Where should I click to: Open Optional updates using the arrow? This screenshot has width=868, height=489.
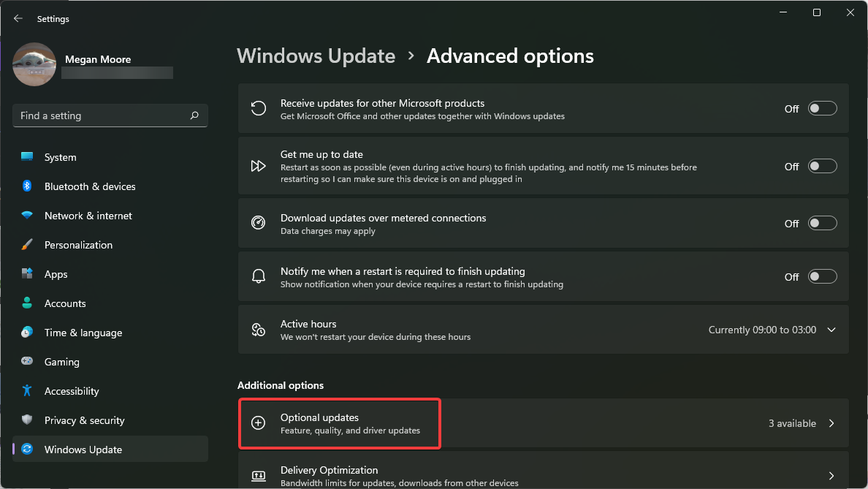click(x=831, y=422)
